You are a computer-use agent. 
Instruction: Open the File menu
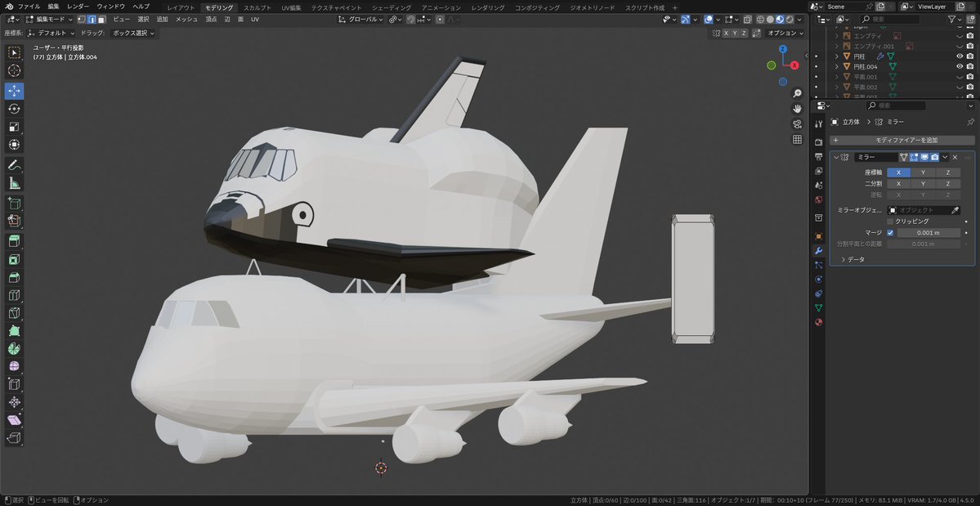tap(29, 7)
